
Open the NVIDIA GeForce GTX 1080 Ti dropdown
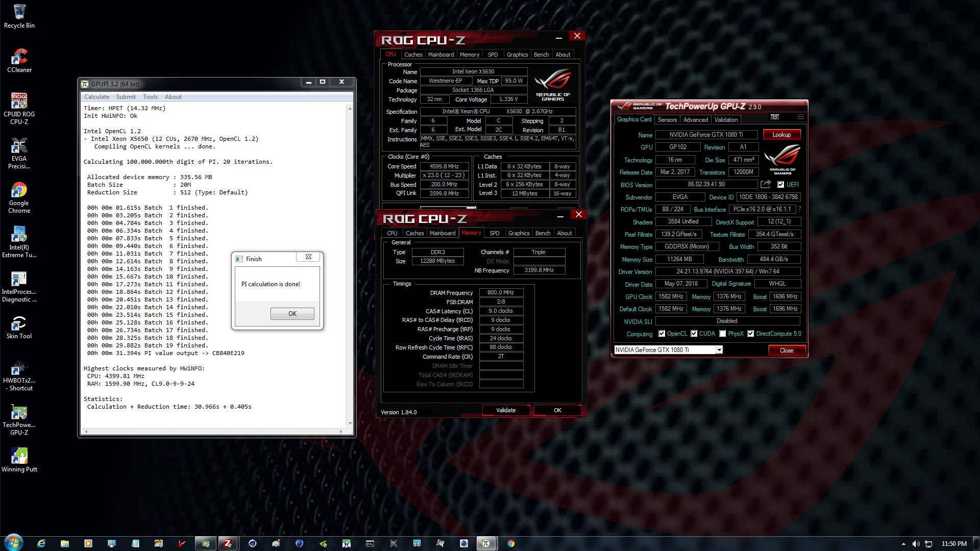(668, 350)
